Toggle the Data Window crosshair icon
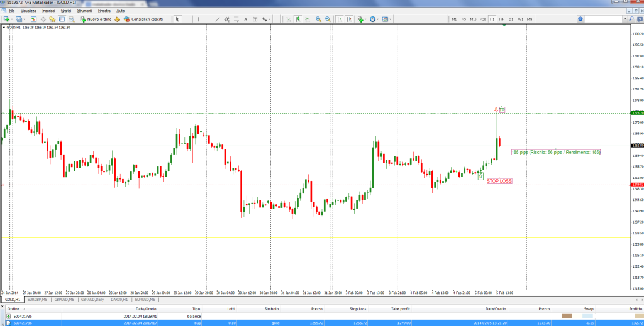This screenshot has width=644, height=326. click(43, 19)
